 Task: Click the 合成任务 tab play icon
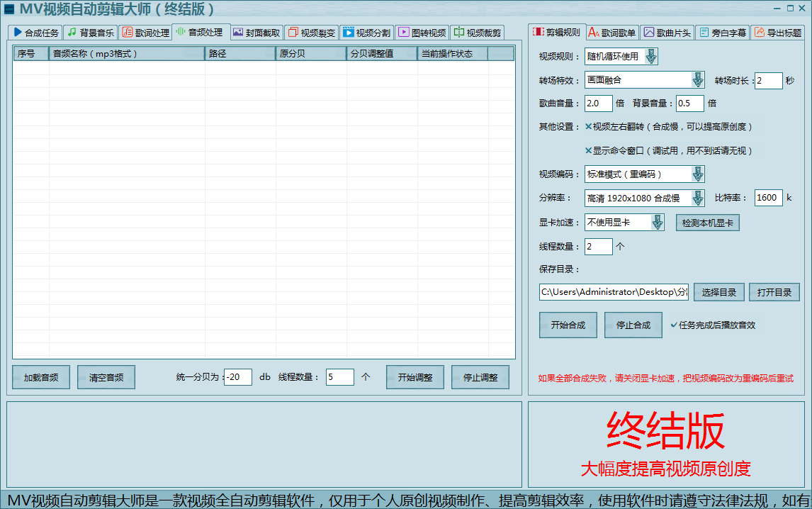[x=18, y=32]
